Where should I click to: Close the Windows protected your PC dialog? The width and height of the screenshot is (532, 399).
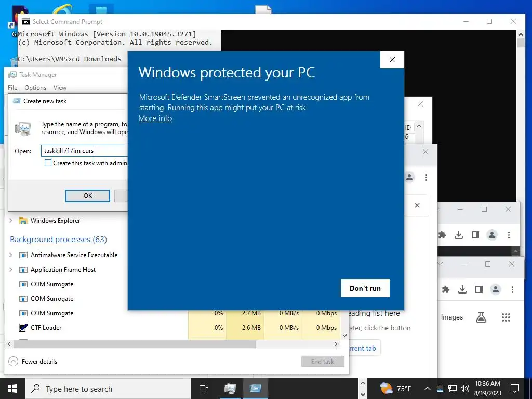pyautogui.click(x=392, y=60)
